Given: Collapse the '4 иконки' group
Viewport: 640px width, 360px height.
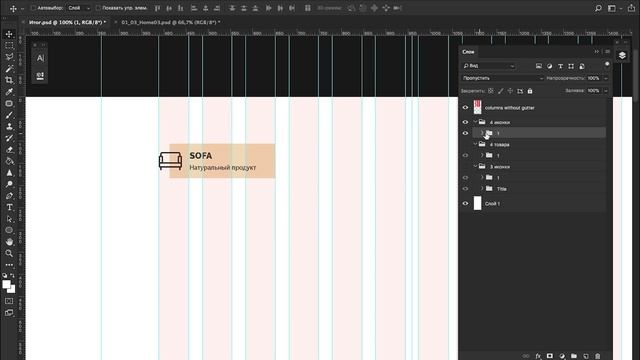Looking at the screenshot, I should pyautogui.click(x=476, y=122).
